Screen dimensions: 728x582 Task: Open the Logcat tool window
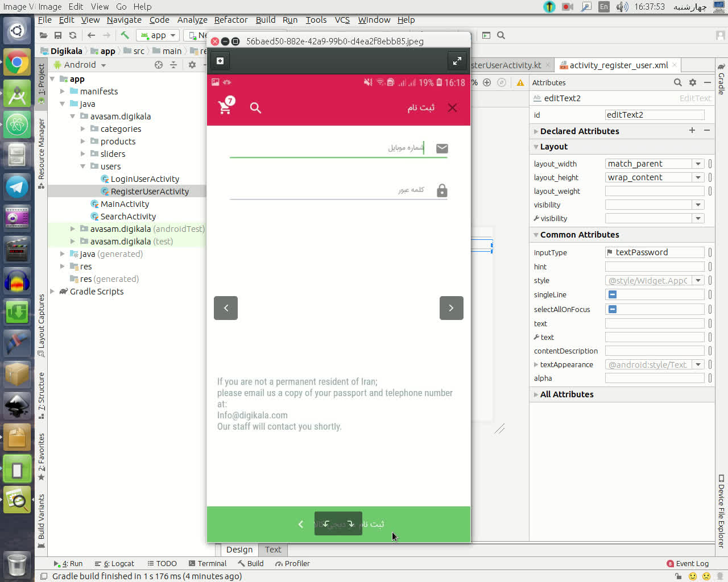tap(114, 564)
